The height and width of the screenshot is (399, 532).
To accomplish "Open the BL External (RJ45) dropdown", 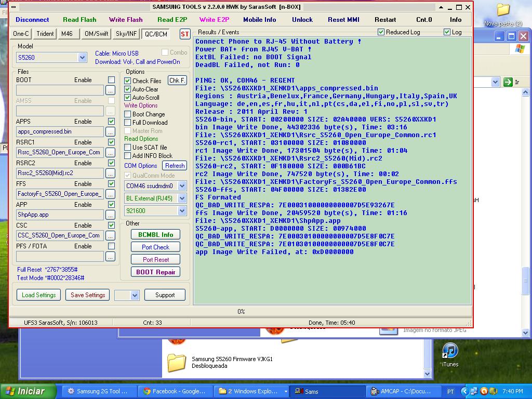I will pos(182,198).
